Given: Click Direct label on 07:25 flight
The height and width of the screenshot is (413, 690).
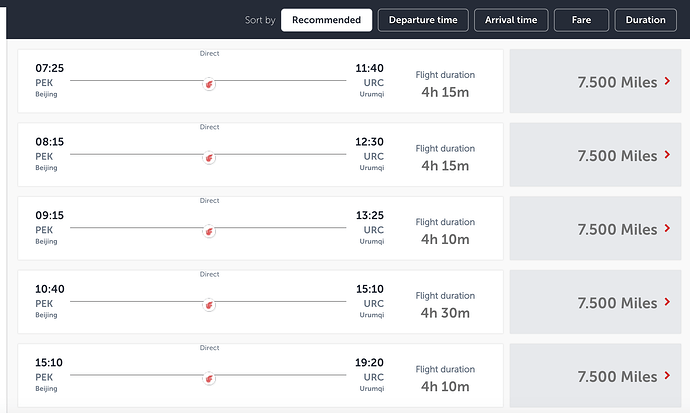Looking at the screenshot, I should [209, 53].
